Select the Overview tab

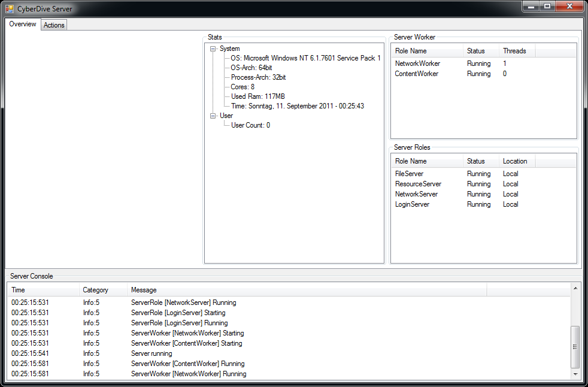23,25
